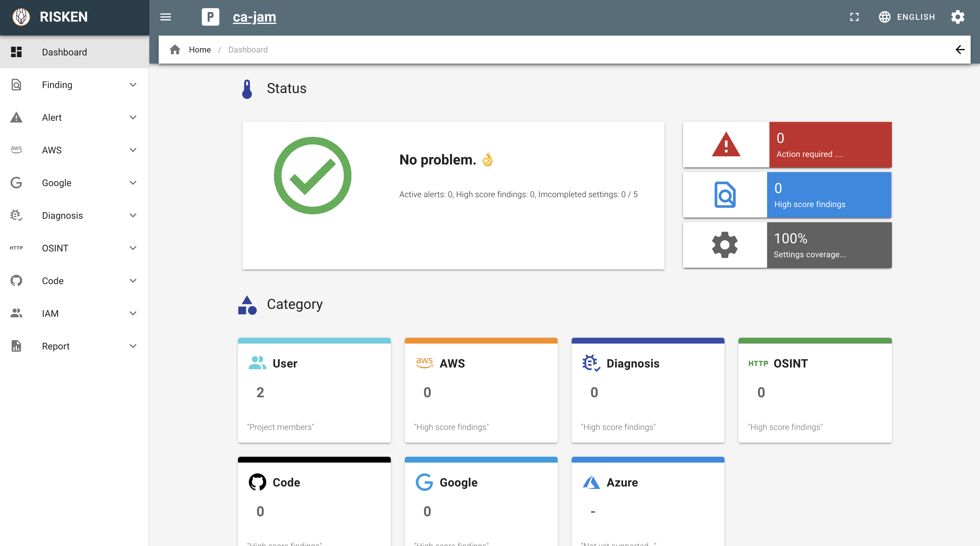Click the Code card count 0
980x546 pixels.
[260, 511]
